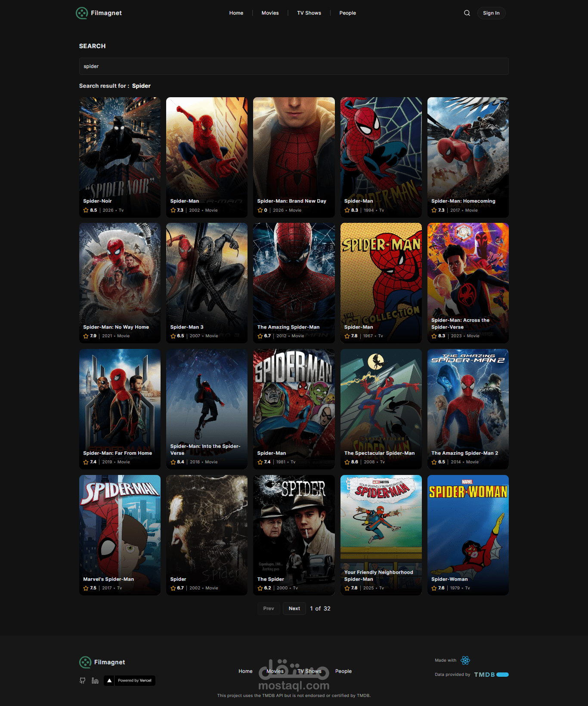Click the star on the 2002 Spider card
Screen dimensions: 588x706
pos(173,588)
